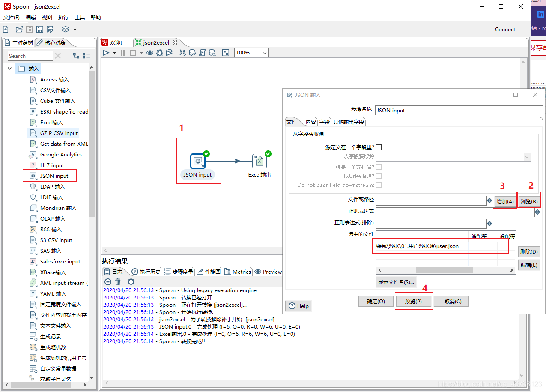
Task: Click the log pause (minus circle) icon
Action: click(x=108, y=281)
